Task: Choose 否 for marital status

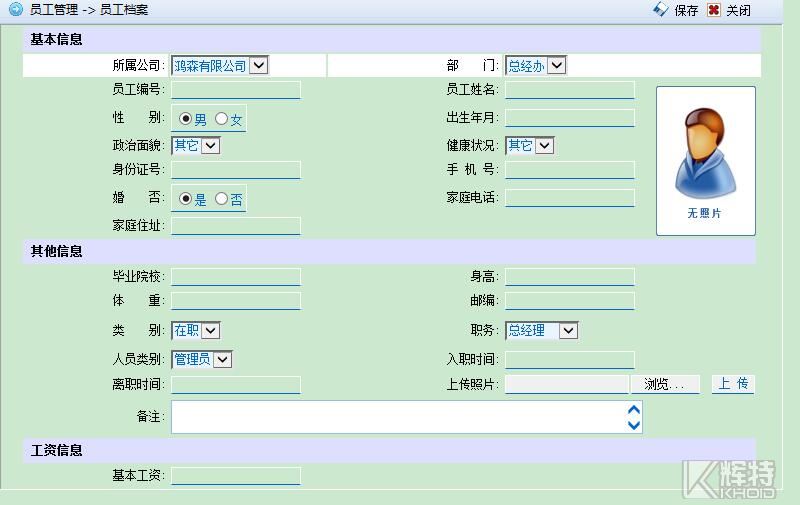Action: tap(221, 199)
